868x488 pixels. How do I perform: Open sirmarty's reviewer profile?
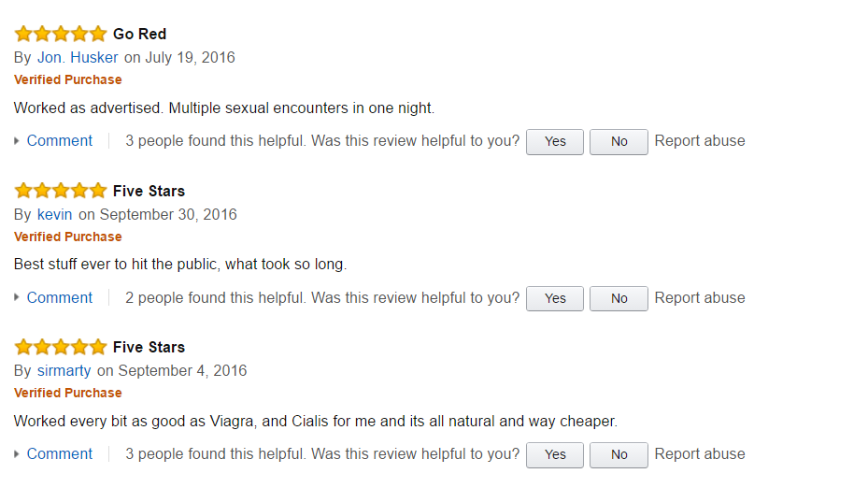click(64, 370)
